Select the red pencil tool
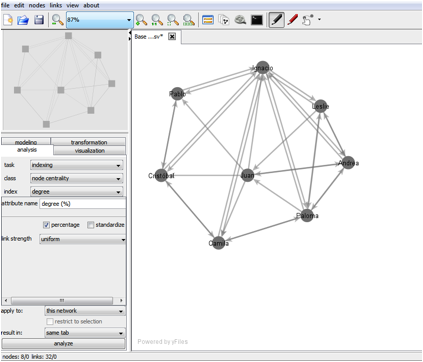This screenshot has width=423, height=362. (x=292, y=20)
